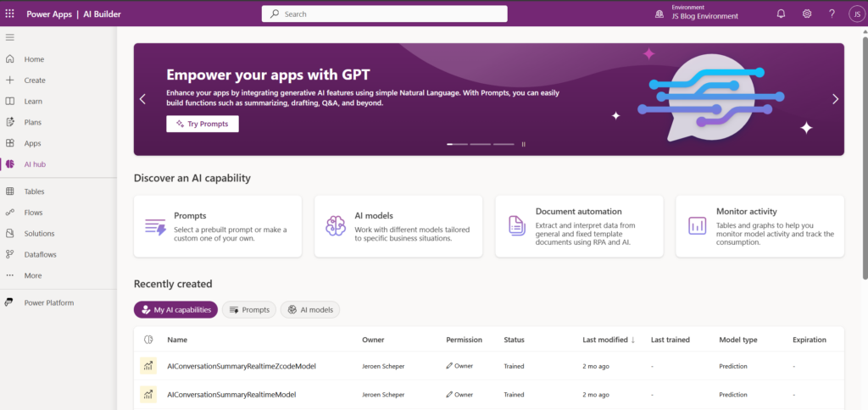
Task: Open the Learn book icon
Action: [10, 102]
